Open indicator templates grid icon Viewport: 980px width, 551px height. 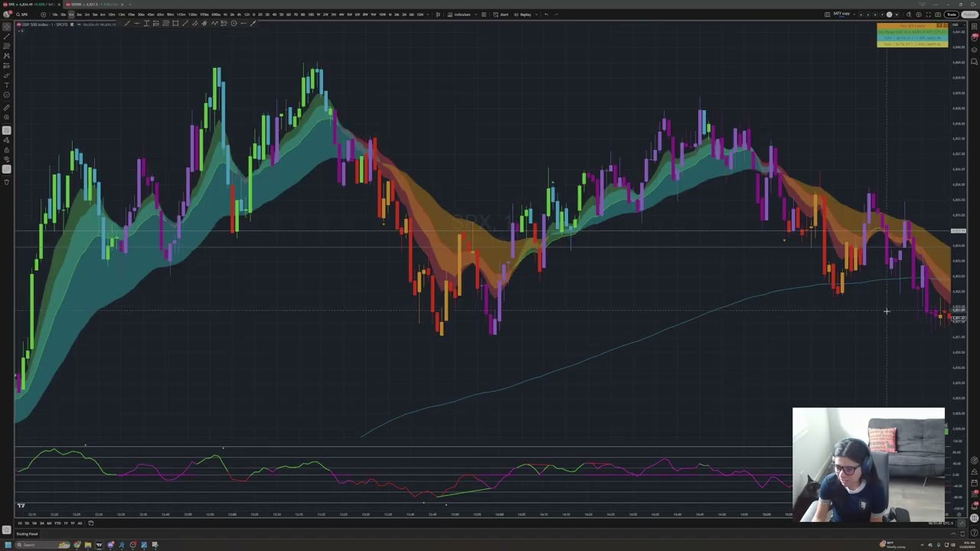(483, 15)
